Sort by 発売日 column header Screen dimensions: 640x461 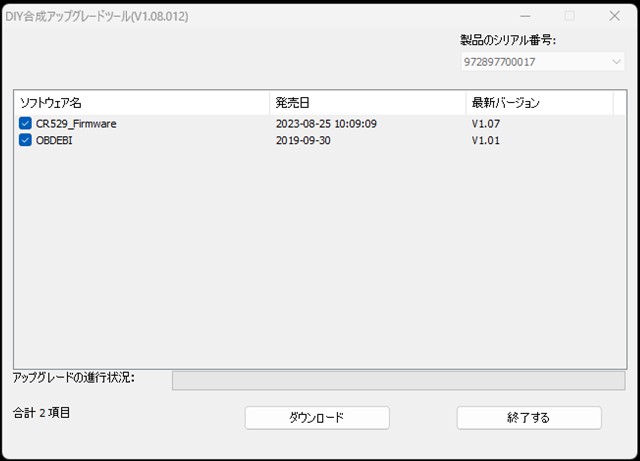[x=368, y=103]
